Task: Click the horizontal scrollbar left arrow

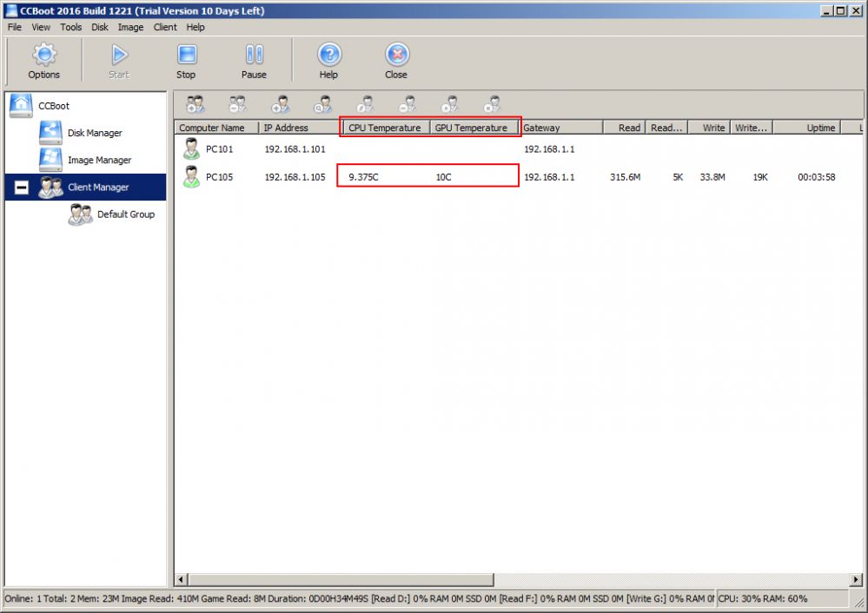Action: tap(181, 579)
